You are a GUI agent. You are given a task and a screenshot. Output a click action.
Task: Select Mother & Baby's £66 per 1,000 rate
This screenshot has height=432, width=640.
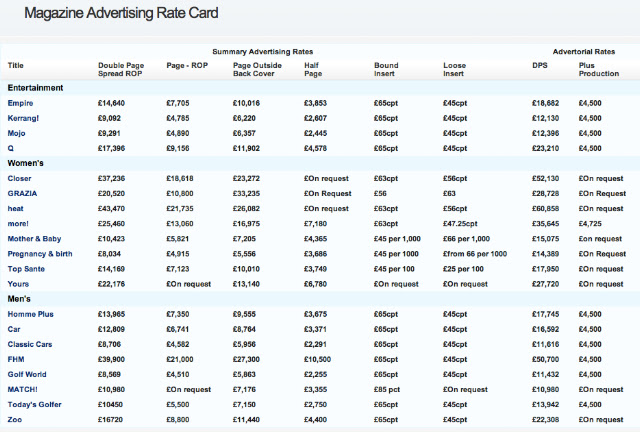click(x=466, y=239)
